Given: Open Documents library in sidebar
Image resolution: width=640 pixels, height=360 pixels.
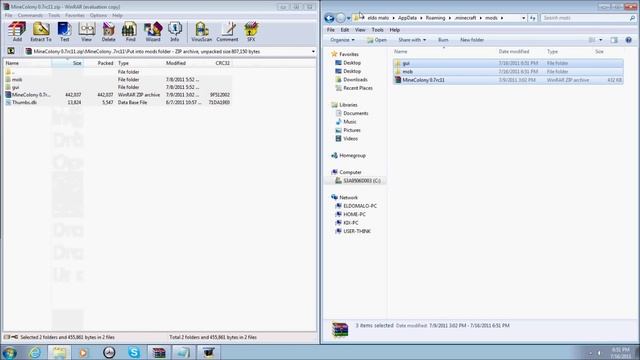Looking at the screenshot, I should (x=351, y=113).
